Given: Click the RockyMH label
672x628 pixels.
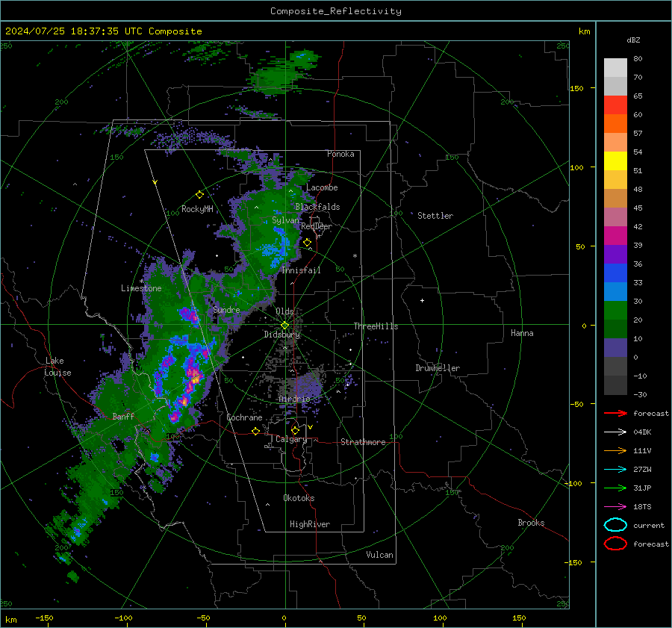Looking at the screenshot, I should tap(197, 209).
